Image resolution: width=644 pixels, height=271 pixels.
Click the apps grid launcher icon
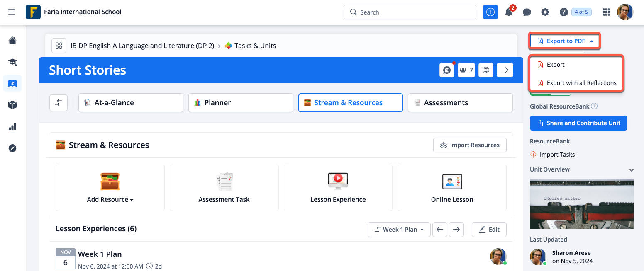coord(606,12)
